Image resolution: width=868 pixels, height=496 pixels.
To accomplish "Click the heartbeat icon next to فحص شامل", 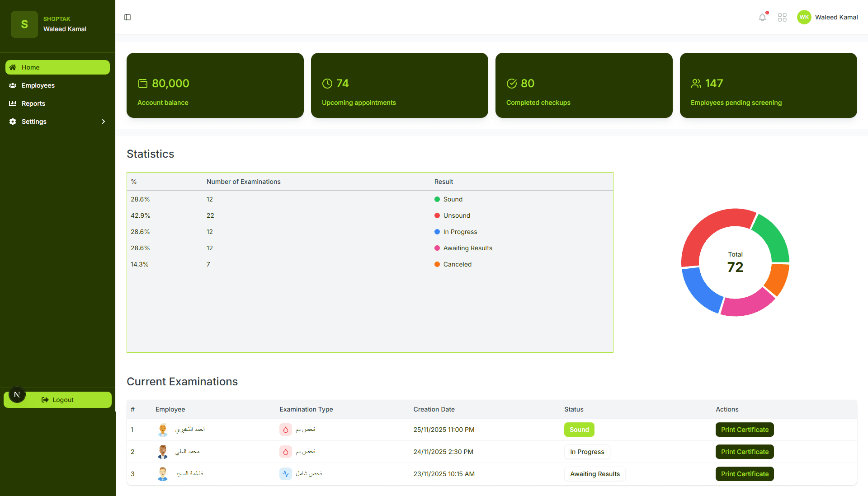I will click(285, 474).
